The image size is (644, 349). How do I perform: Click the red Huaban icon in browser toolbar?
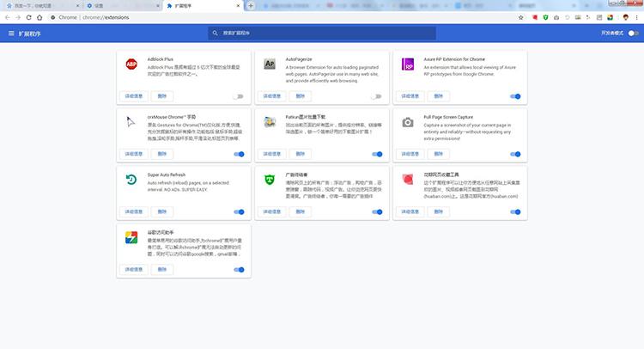coord(535,18)
